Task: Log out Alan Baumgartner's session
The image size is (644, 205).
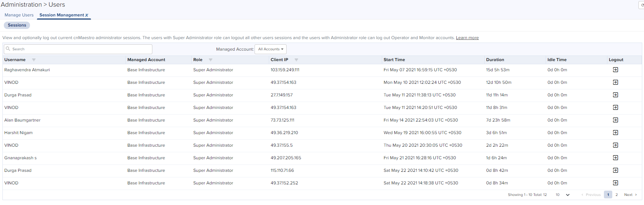Action: [615, 120]
